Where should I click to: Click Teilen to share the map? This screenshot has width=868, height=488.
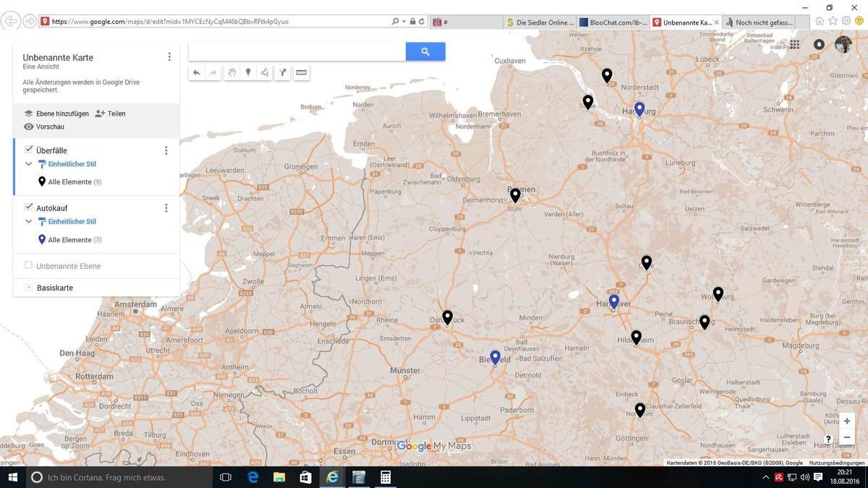click(x=111, y=114)
